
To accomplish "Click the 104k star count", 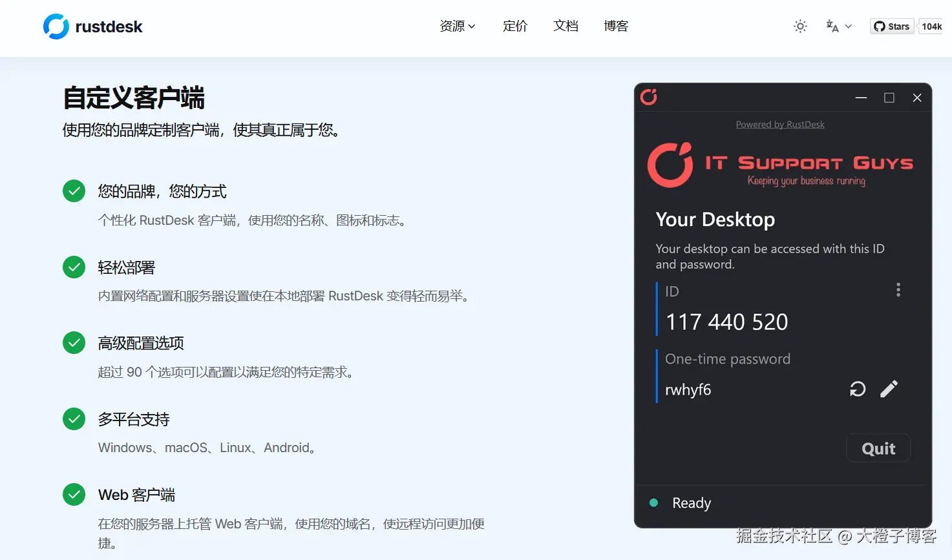I will 931,26.
